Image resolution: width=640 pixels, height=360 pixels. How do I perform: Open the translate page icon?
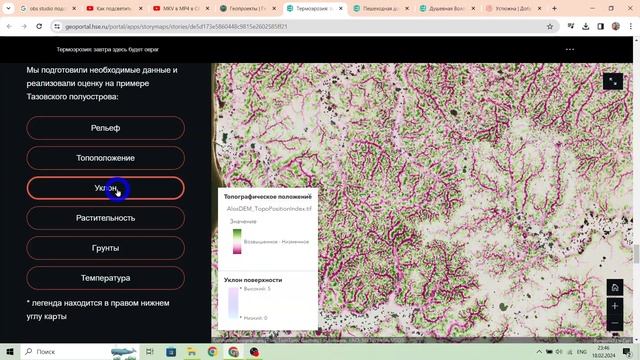coord(571,26)
